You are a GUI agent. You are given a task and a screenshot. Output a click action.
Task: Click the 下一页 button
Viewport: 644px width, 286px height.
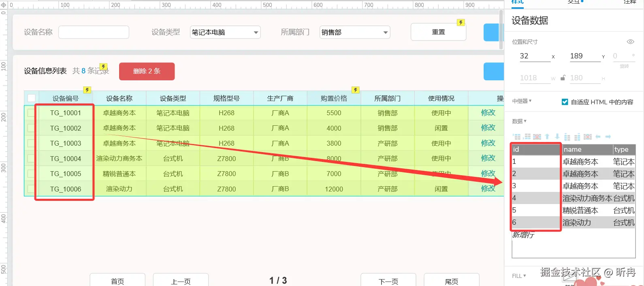388,280
